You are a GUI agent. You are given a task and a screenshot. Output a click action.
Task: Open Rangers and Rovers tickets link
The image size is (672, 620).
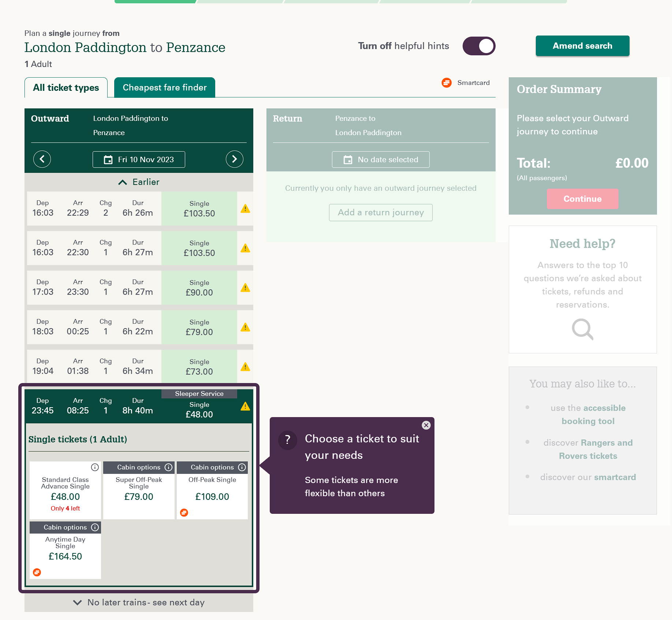(596, 449)
